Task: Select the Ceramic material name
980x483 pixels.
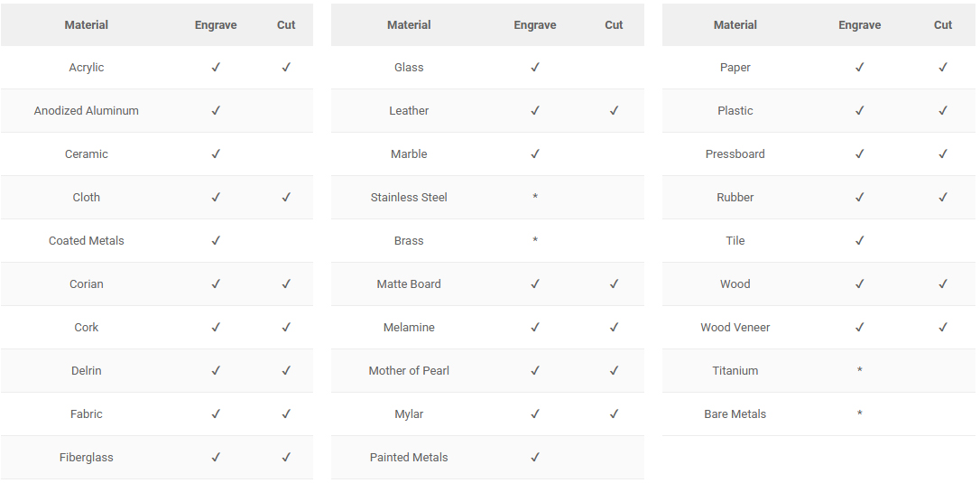Action: point(87,154)
